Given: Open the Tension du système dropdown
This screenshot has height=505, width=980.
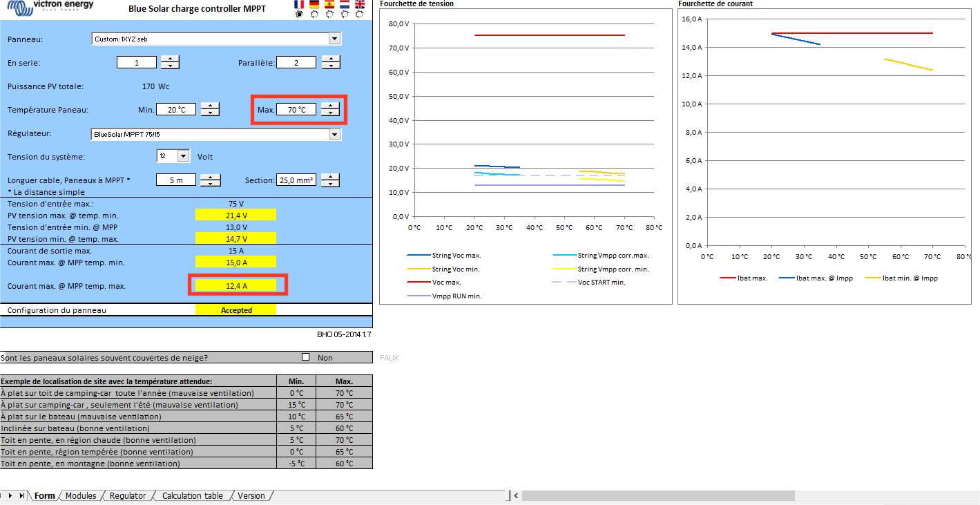Looking at the screenshot, I should (x=183, y=156).
